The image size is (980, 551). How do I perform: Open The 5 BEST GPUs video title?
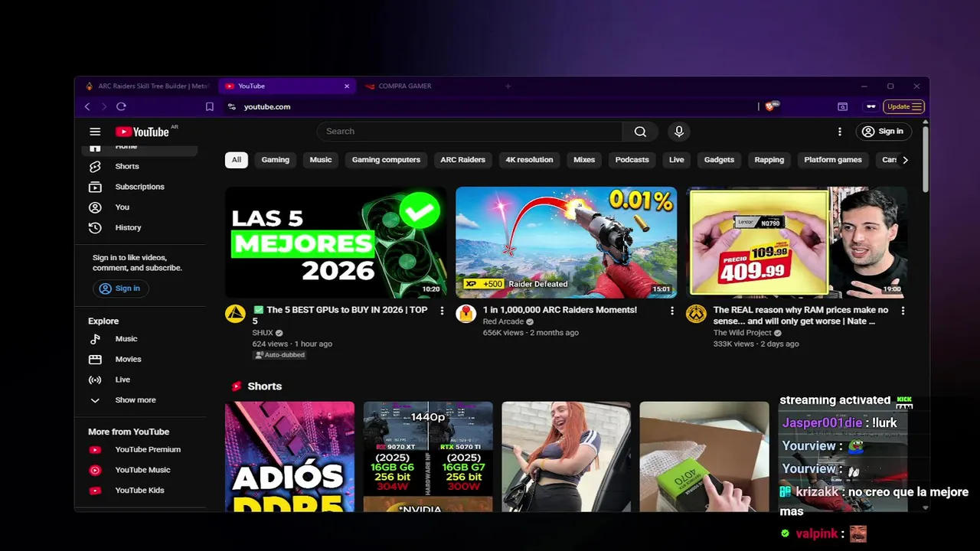pos(340,315)
